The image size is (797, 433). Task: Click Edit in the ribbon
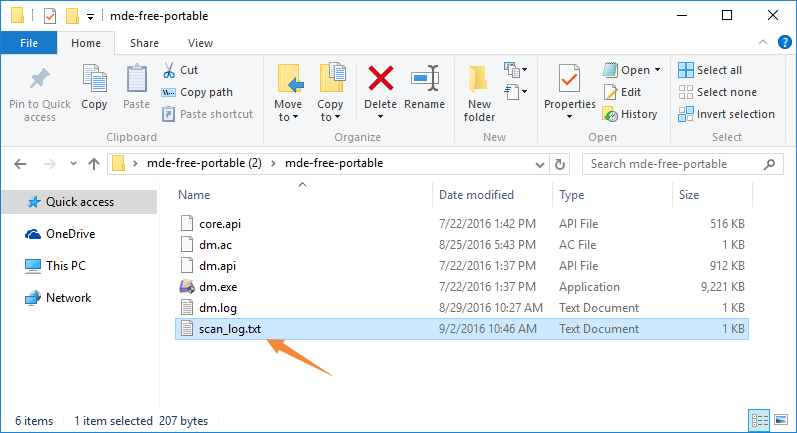pyautogui.click(x=622, y=92)
